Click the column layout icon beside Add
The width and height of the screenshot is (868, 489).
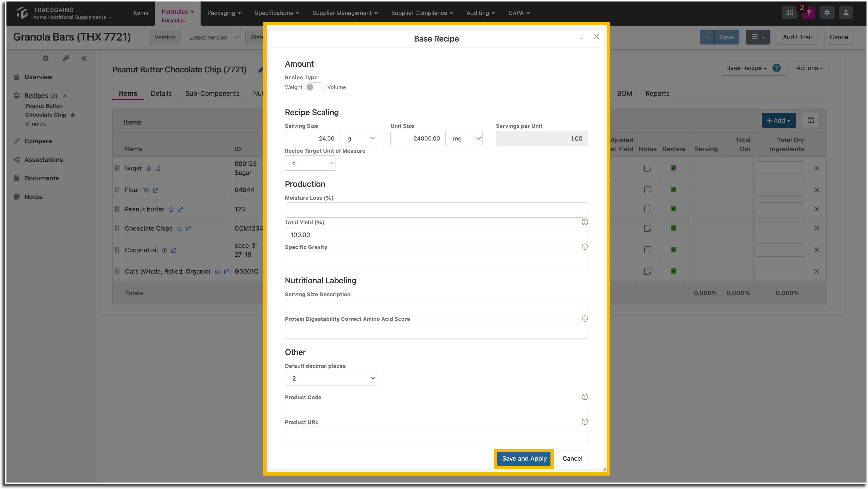click(811, 121)
